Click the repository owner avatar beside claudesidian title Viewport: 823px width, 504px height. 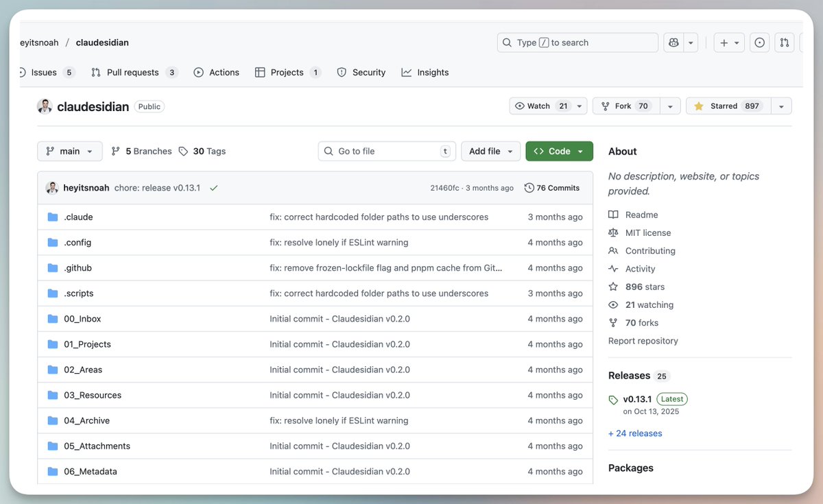45,106
